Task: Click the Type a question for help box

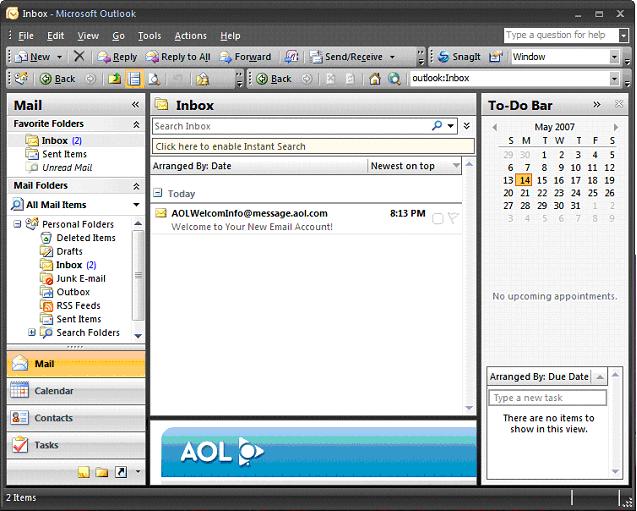Action: (x=561, y=35)
